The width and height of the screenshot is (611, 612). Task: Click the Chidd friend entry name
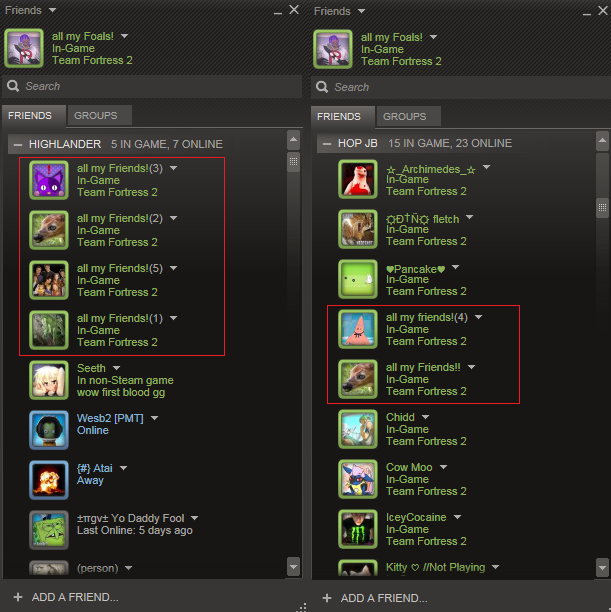click(x=400, y=417)
